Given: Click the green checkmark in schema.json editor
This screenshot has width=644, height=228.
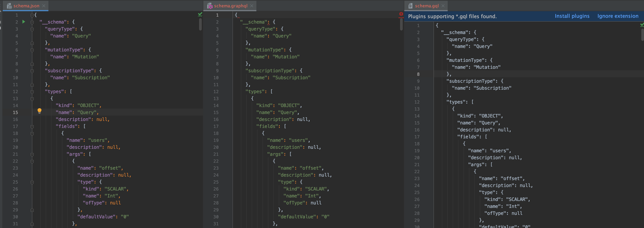Looking at the screenshot, I should pos(200,15).
